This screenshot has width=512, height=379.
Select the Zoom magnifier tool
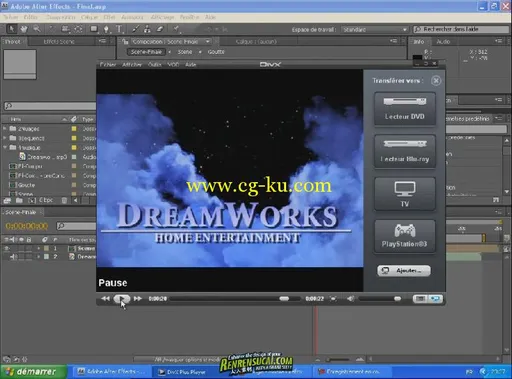point(37,29)
